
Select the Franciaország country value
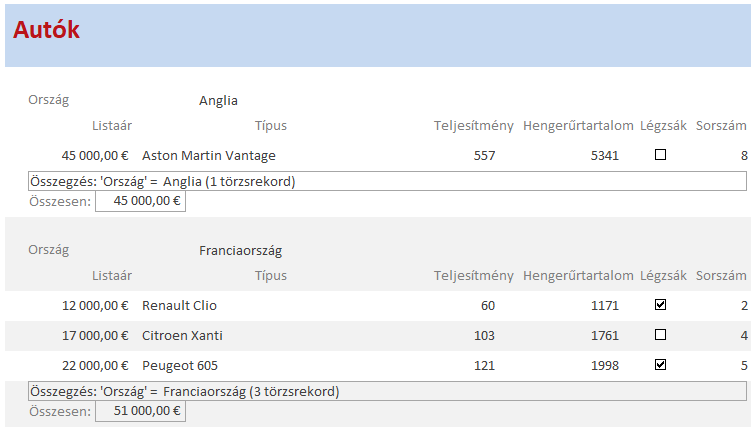240,250
